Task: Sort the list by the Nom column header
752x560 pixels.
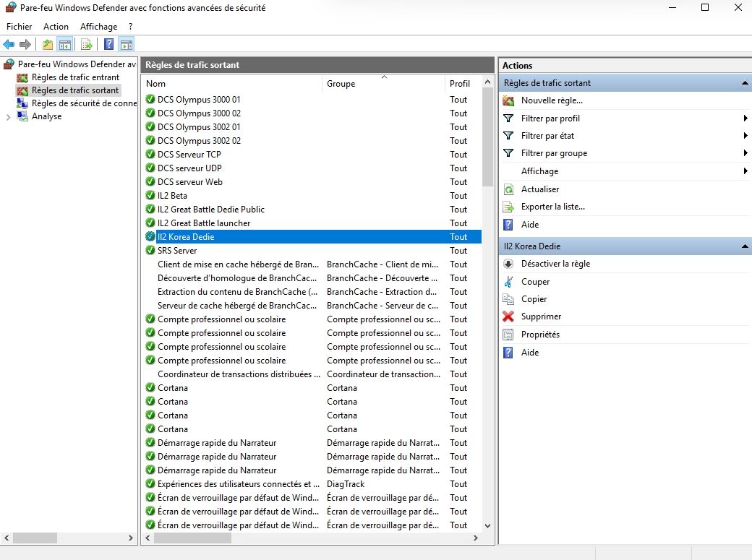Action: coord(233,83)
